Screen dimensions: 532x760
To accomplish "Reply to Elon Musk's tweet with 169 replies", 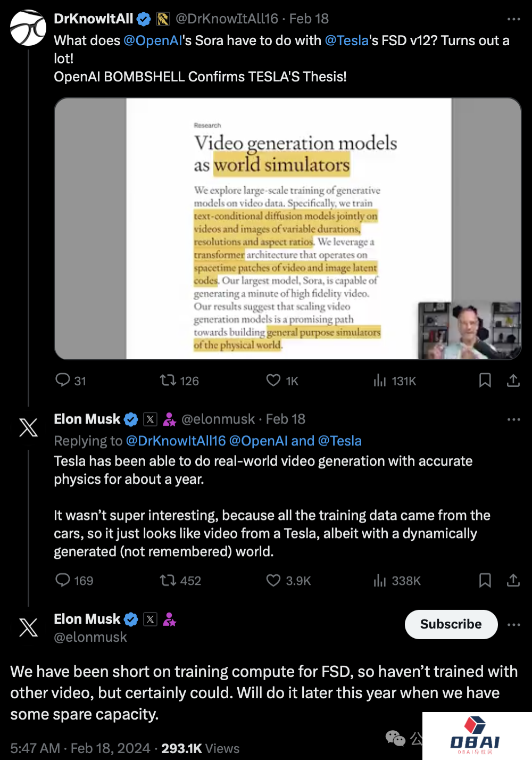I will coord(63,580).
